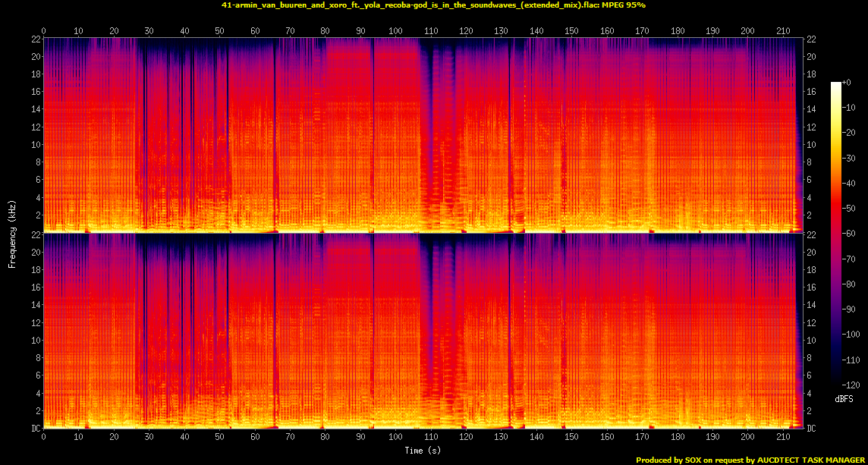
Task: Click tick "210" on the bottom time axis
Action: click(x=783, y=437)
